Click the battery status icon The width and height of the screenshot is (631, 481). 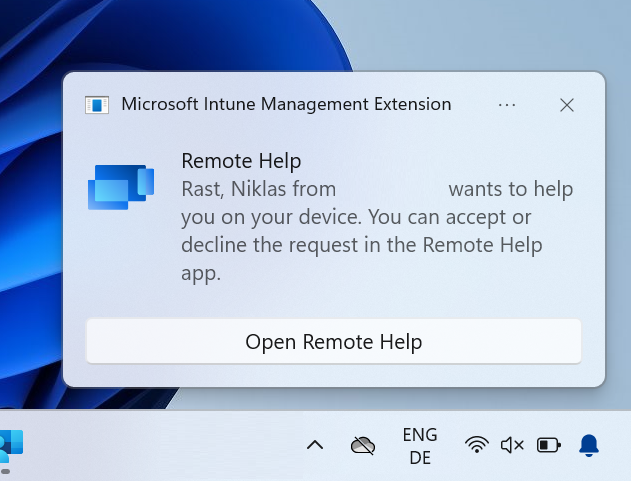549,445
